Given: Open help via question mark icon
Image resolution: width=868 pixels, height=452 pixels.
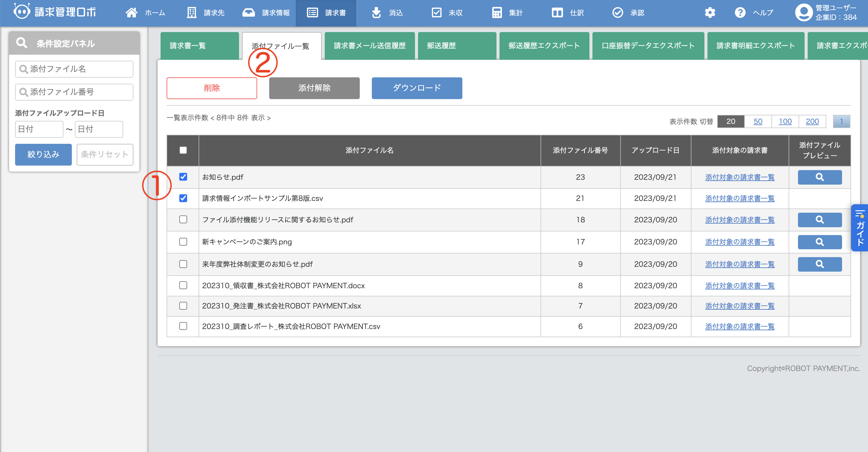Looking at the screenshot, I should 740,13.
